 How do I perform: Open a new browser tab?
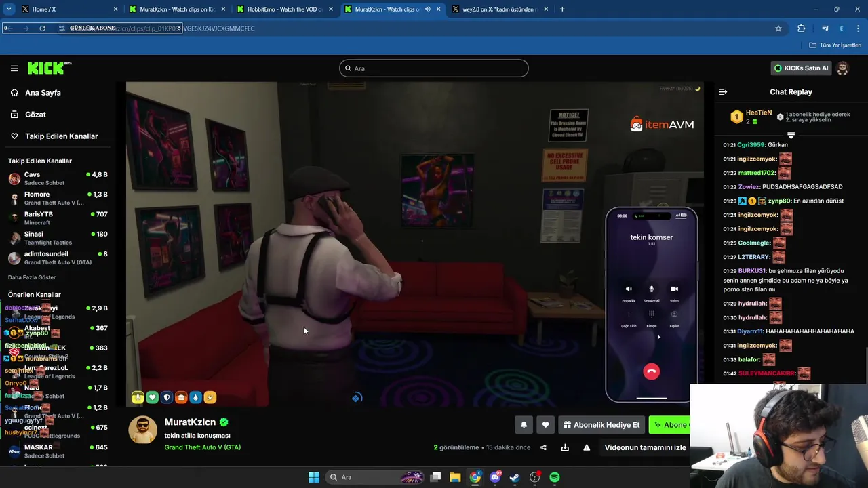tap(562, 9)
